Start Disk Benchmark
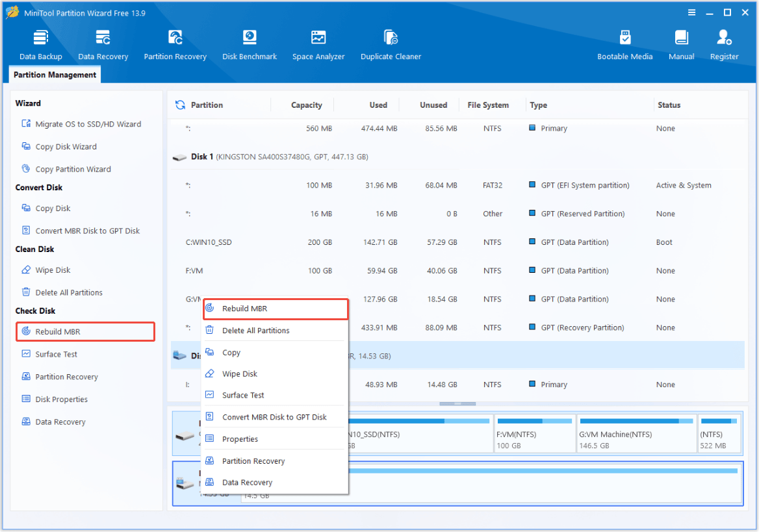Image resolution: width=759 pixels, height=532 pixels. (x=250, y=45)
